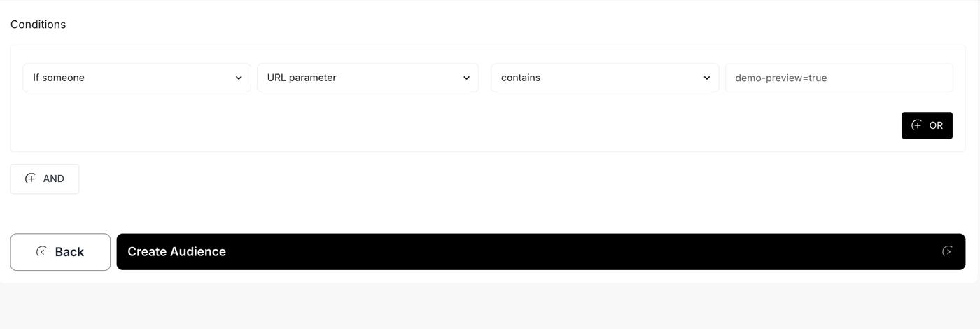980x329 pixels.
Task: Click chevron arrow of If someone dropdown
Action: pos(239,78)
